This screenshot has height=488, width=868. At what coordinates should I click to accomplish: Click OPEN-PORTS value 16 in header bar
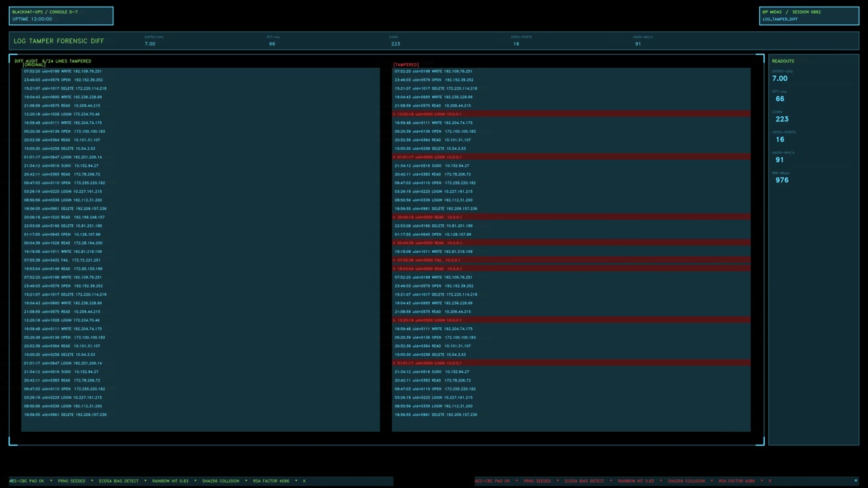click(x=516, y=44)
